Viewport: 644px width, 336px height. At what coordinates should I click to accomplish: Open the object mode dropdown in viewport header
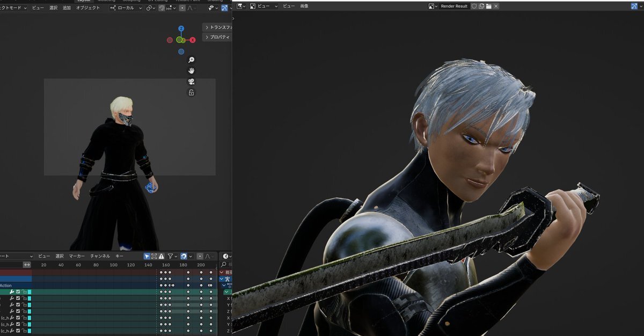13,8
